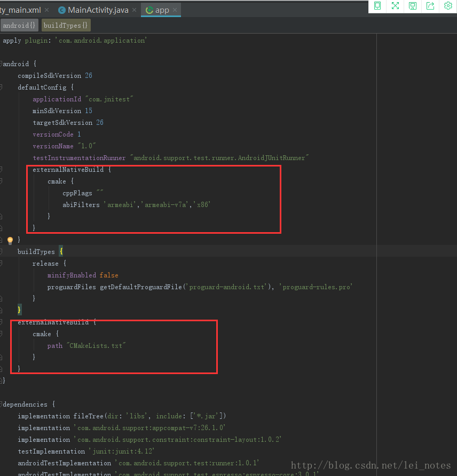
Task: Switch to the MainActivity.java tab
Action: click(x=98, y=10)
